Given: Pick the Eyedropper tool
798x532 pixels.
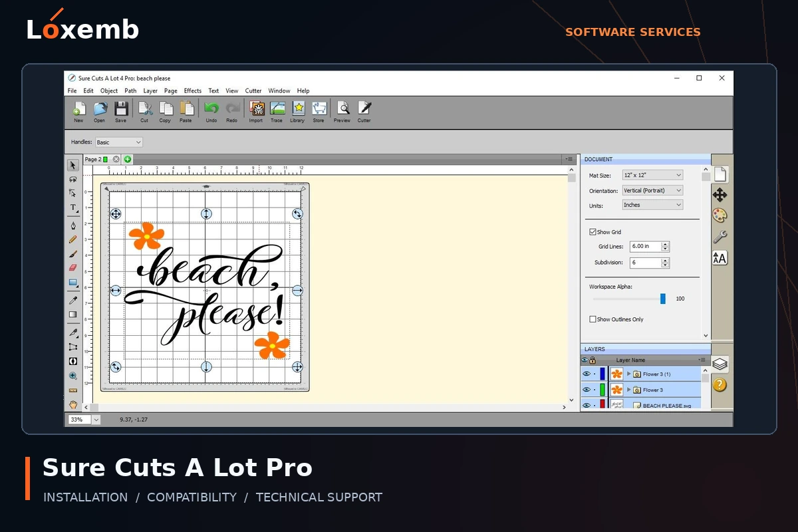Looking at the screenshot, I should point(73,300).
